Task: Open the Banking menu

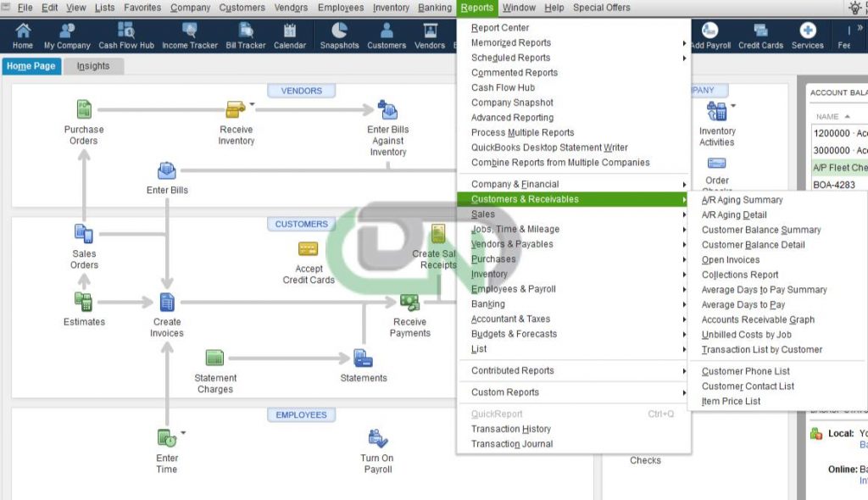Action: tap(435, 8)
